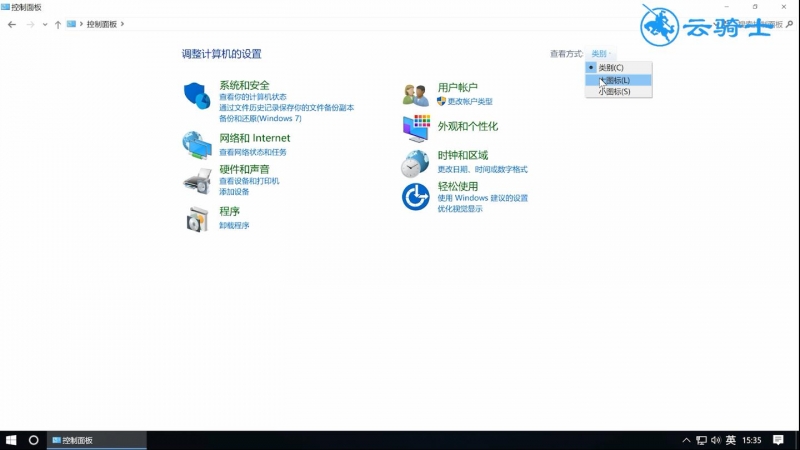
Task: Open the User Accounts people icon
Action: click(x=415, y=95)
